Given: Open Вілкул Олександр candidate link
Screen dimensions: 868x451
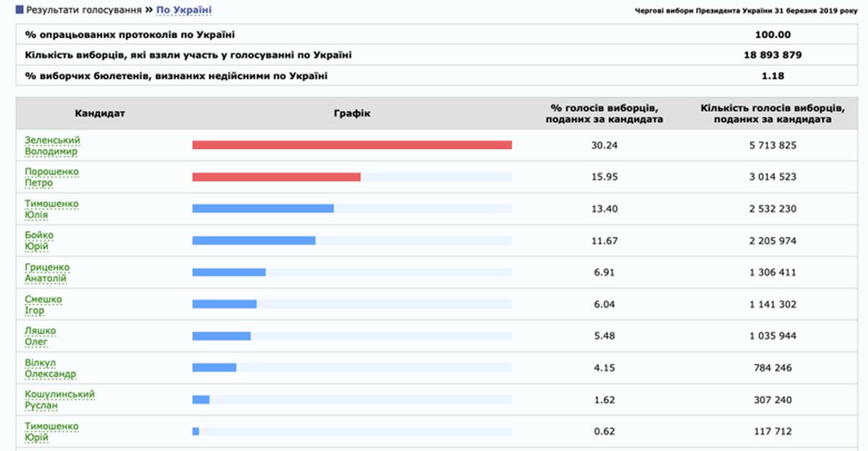Looking at the screenshot, I should (50, 368).
